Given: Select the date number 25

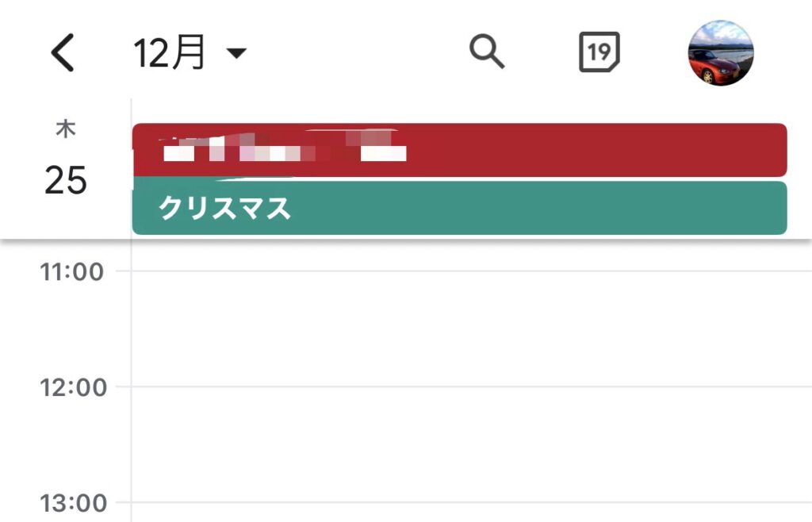Looking at the screenshot, I should pyautogui.click(x=65, y=180).
